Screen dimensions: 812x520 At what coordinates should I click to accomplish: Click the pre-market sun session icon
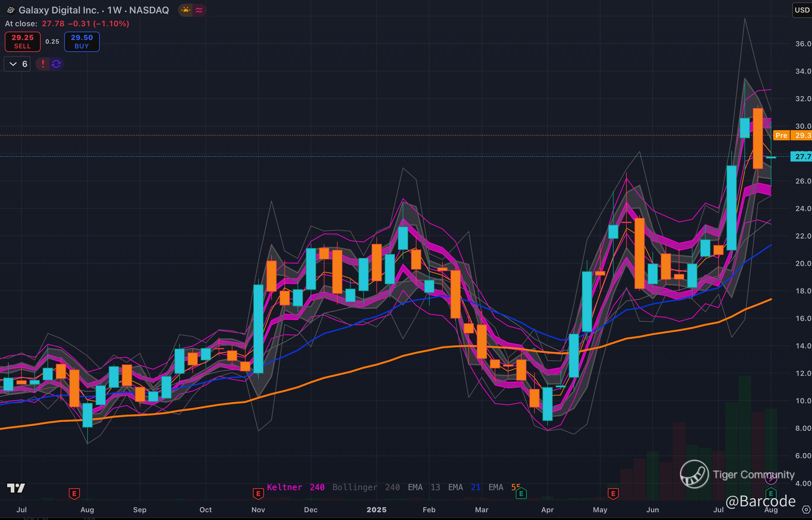186,10
